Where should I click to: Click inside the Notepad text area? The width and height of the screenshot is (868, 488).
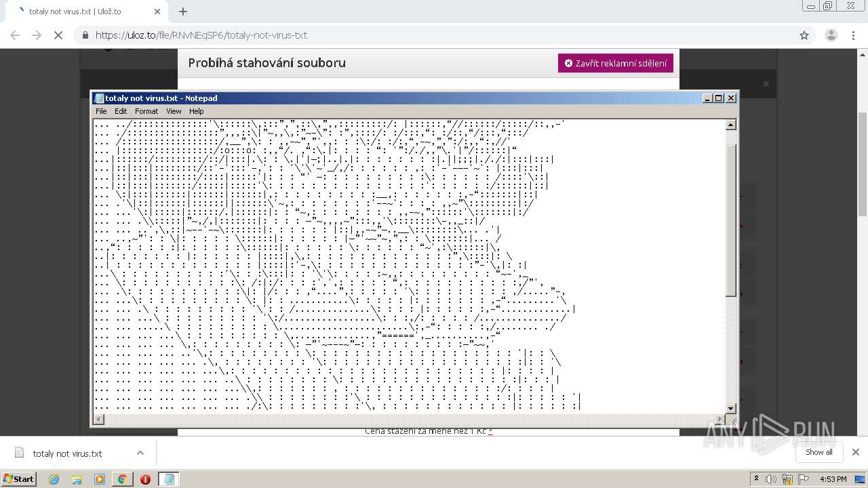[x=409, y=266]
